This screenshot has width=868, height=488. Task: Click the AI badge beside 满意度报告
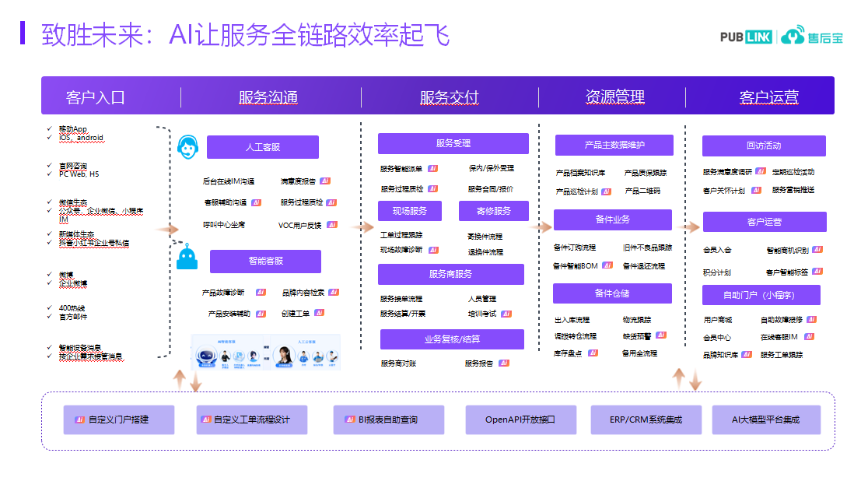pyautogui.click(x=325, y=181)
